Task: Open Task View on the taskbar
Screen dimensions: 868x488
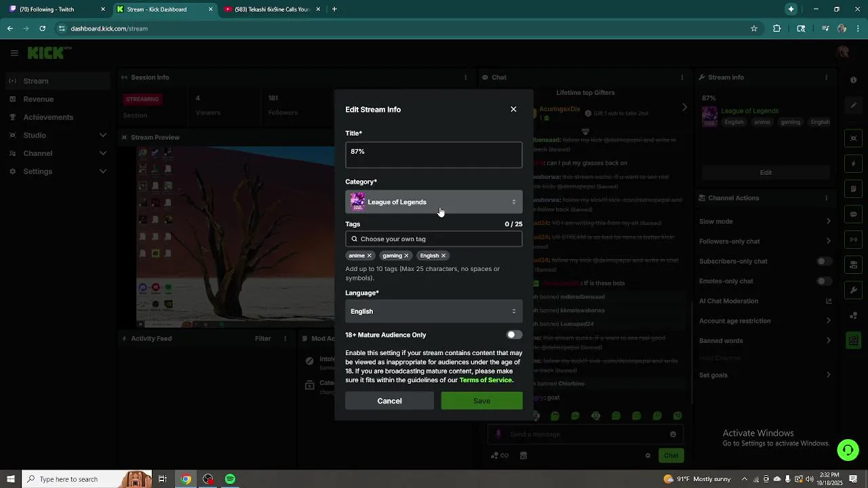Action: point(163,479)
